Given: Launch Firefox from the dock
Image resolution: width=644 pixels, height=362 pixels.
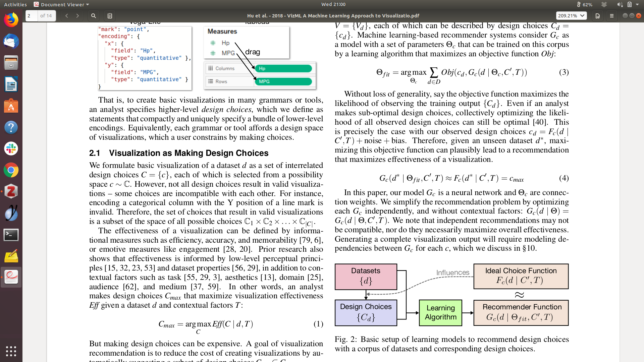Looking at the screenshot, I should (11, 20).
